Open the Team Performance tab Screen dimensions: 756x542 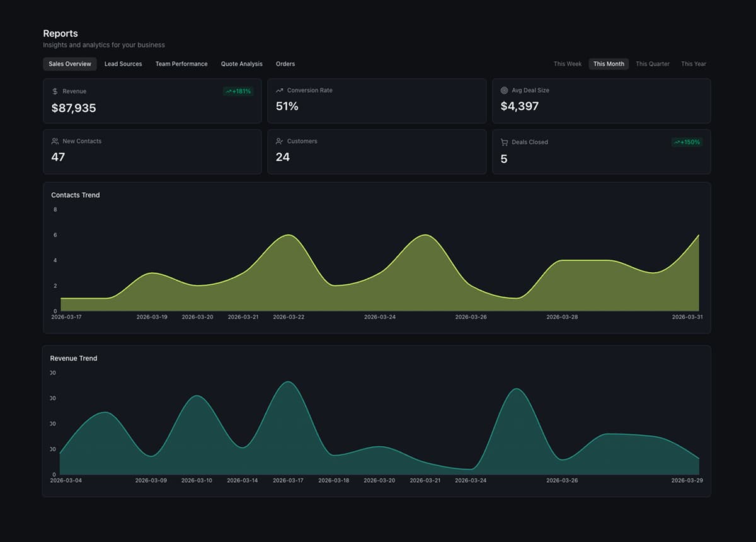[x=181, y=64]
